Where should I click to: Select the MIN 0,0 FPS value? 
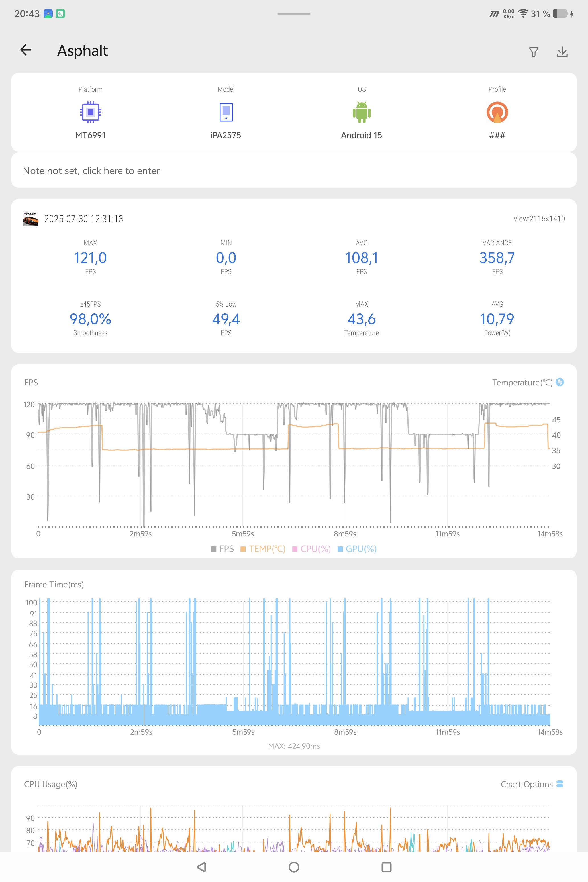pos(226,258)
